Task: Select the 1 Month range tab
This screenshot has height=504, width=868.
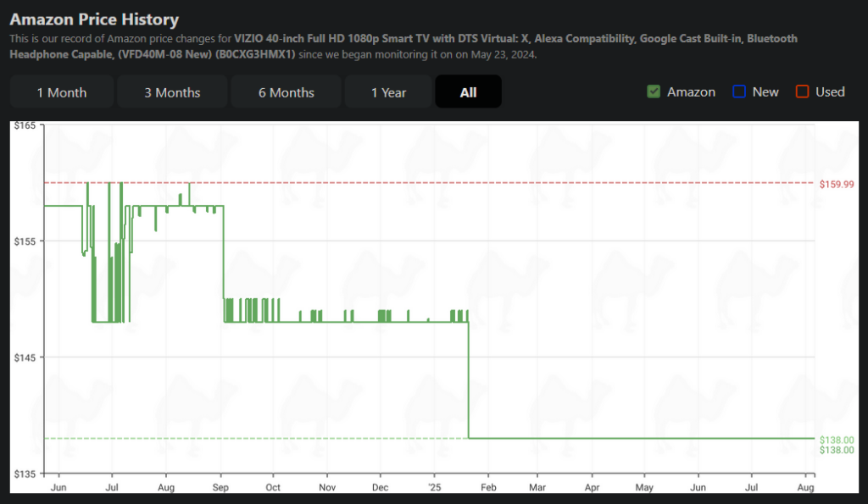Action: coord(61,91)
